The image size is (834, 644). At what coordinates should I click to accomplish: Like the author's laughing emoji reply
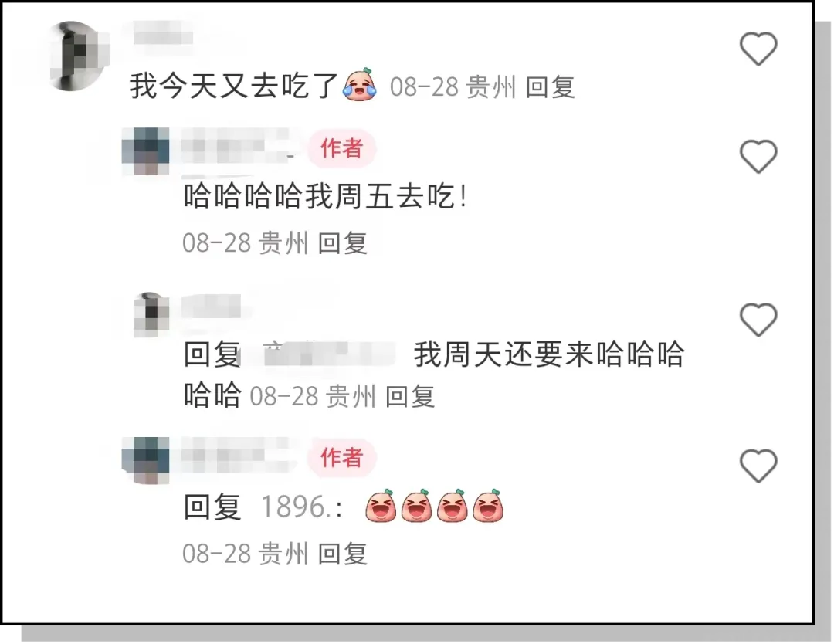click(758, 466)
